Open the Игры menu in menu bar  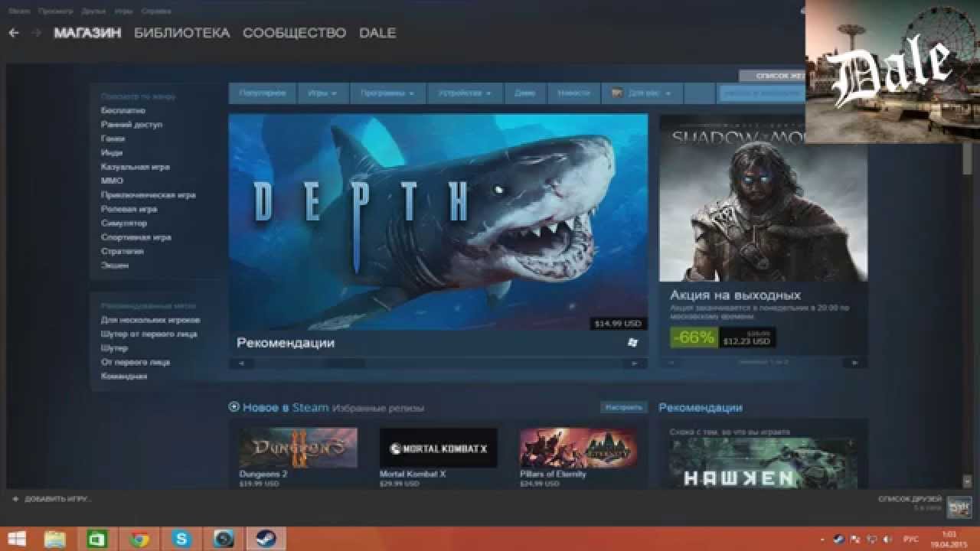point(122,11)
